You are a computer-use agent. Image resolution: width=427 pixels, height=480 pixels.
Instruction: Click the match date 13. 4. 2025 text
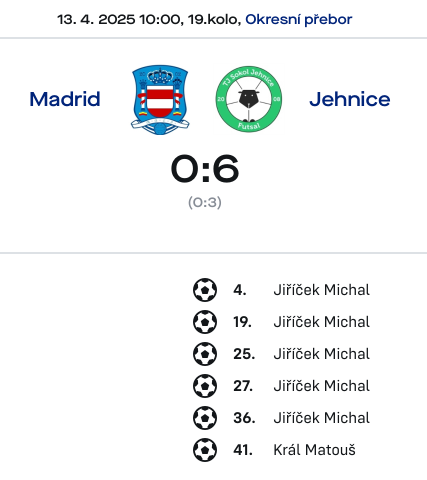96,20
